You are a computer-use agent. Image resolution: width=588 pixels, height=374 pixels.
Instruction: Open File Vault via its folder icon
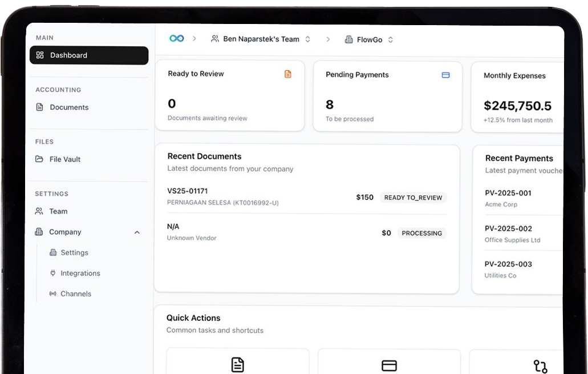tap(40, 159)
